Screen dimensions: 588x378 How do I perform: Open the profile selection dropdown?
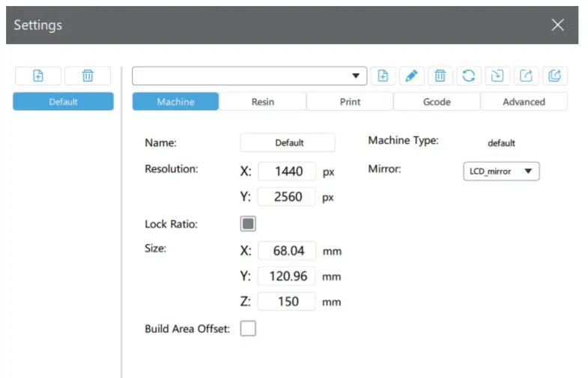[x=249, y=76]
